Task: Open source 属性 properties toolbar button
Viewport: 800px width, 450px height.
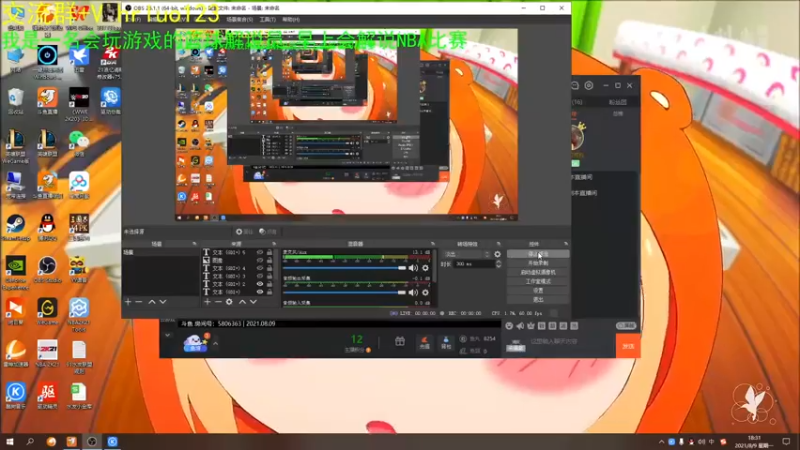Action: click(x=244, y=232)
